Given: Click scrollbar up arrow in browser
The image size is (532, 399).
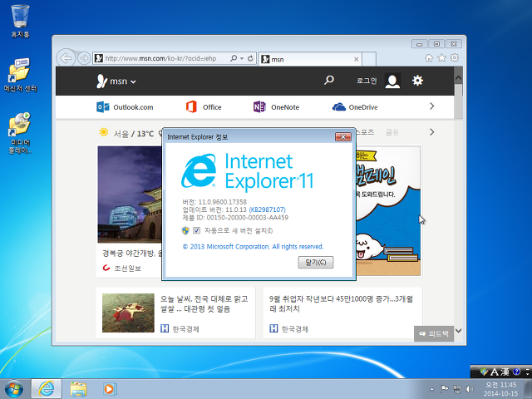Looking at the screenshot, I should tap(458, 78).
